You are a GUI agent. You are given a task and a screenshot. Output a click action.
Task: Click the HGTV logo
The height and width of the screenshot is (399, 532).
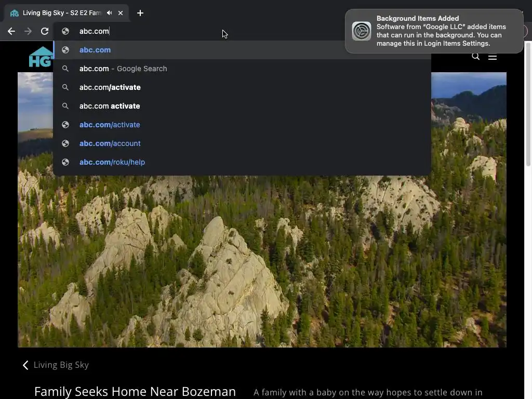[x=41, y=57]
